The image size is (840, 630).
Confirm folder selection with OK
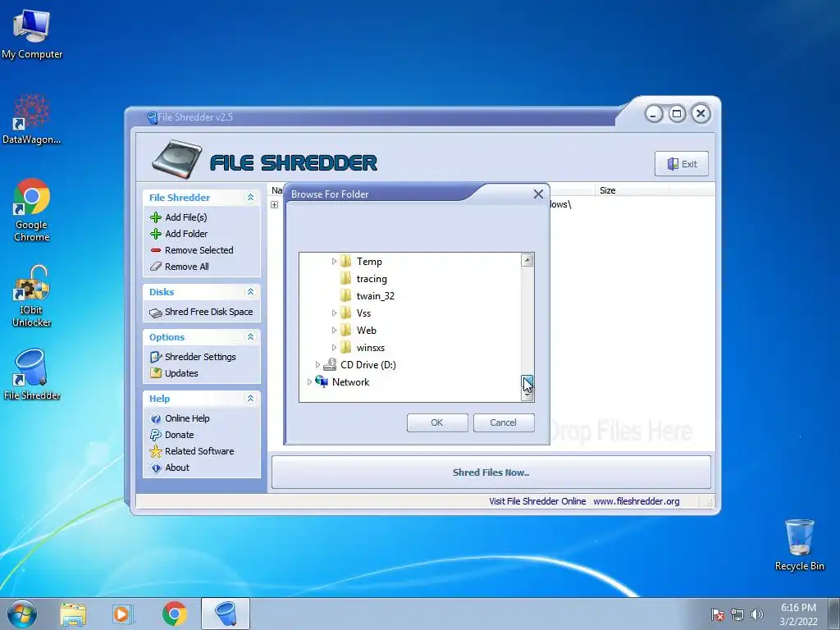(x=437, y=422)
